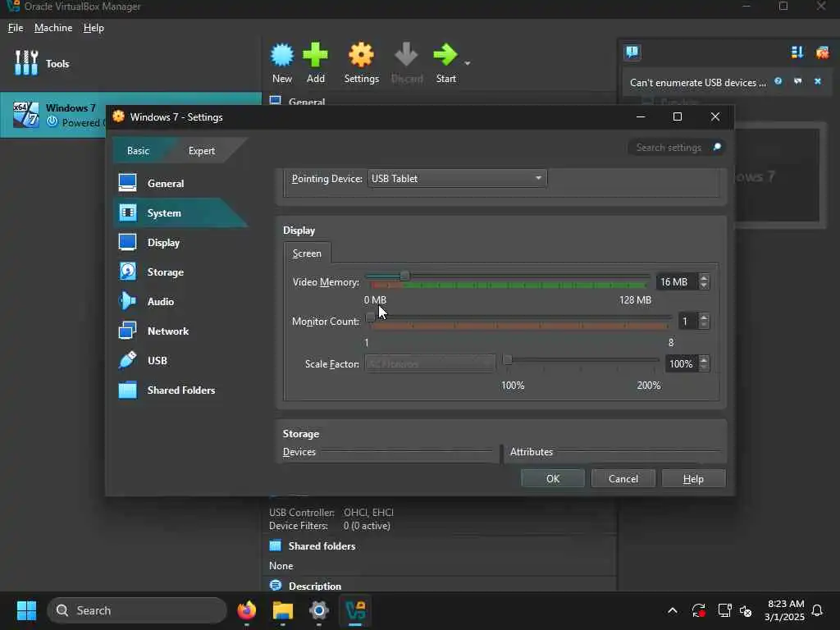The width and height of the screenshot is (840, 630).
Task: Increase Video Memory with the up arrow
Action: click(704, 277)
